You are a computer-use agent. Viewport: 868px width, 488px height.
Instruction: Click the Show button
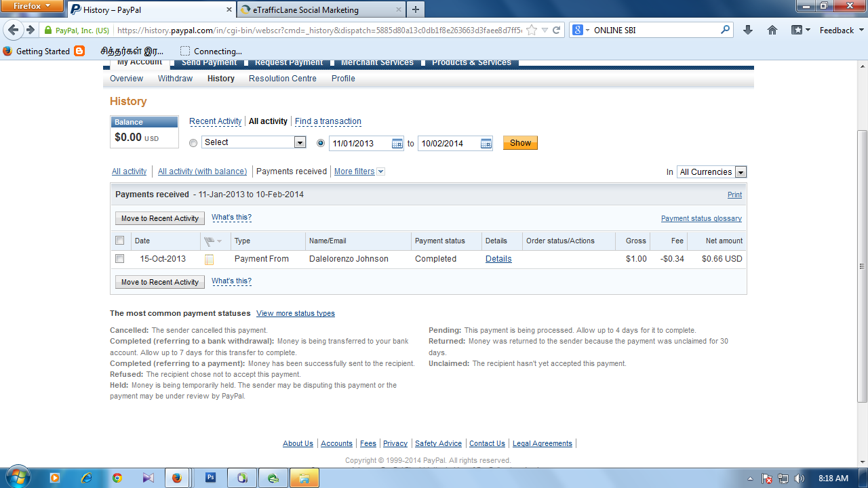[520, 143]
